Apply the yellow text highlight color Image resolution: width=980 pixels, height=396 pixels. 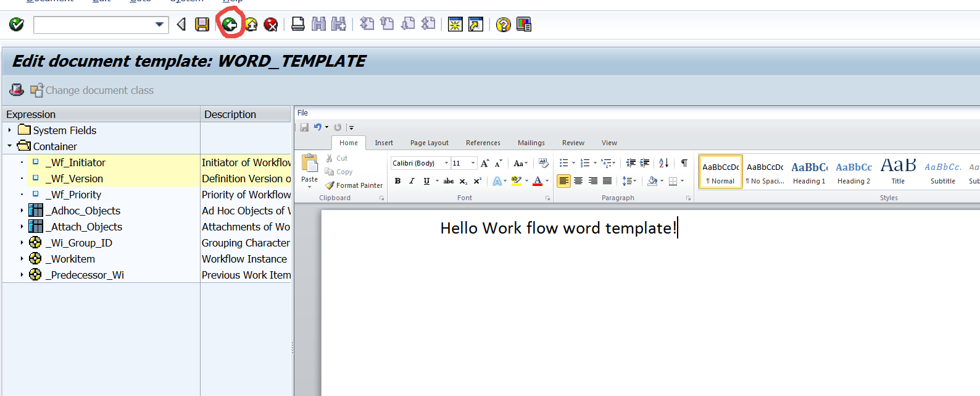click(x=517, y=181)
